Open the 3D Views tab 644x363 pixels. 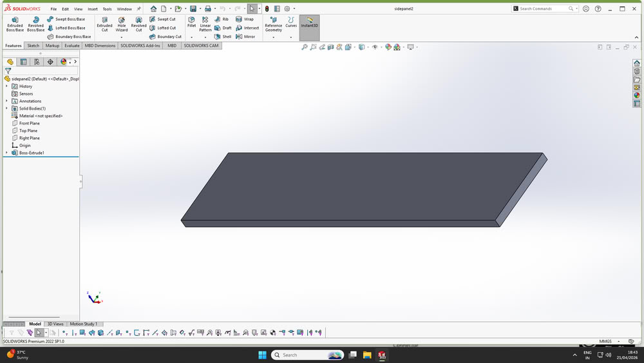click(55, 324)
